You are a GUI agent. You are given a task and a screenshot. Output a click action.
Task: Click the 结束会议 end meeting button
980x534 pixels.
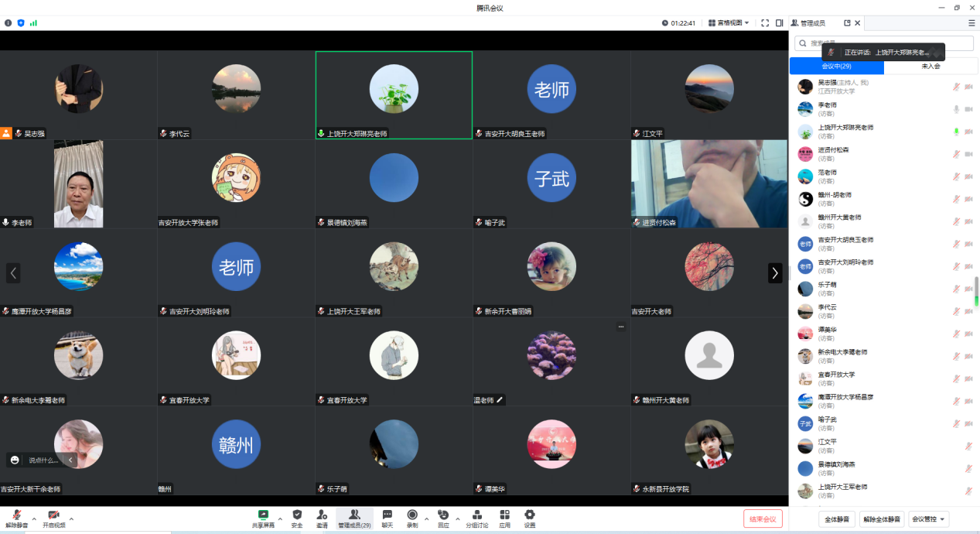pyautogui.click(x=763, y=519)
